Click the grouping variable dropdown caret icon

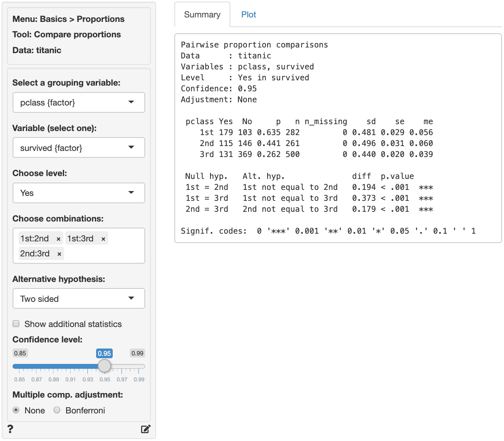click(x=131, y=103)
